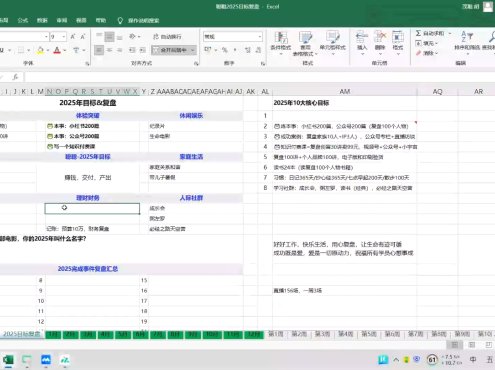The width and height of the screenshot is (495, 370).
Task: Toggle right horizontal alignment
Action: point(120,50)
